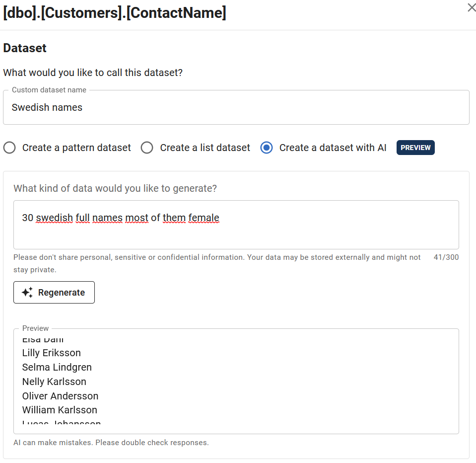The height and width of the screenshot is (463, 476).
Task: Click Selma Lindgren in the preview list
Action: pos(57,367)
